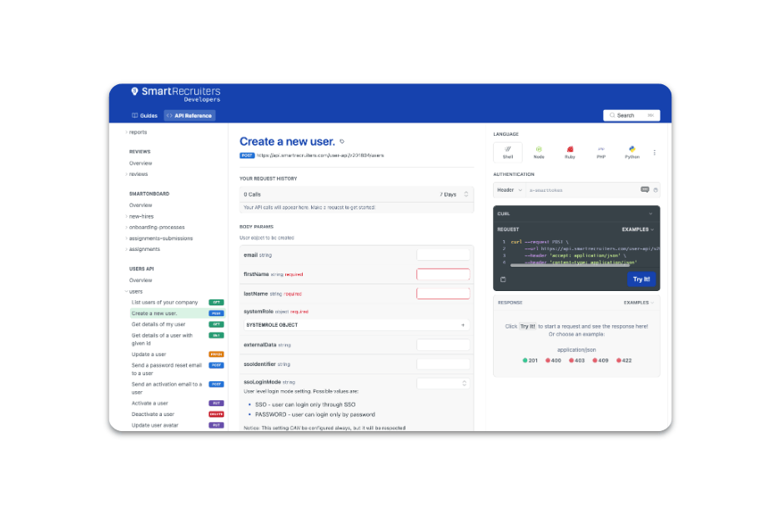Open the API Reference tab

[189, 116]
